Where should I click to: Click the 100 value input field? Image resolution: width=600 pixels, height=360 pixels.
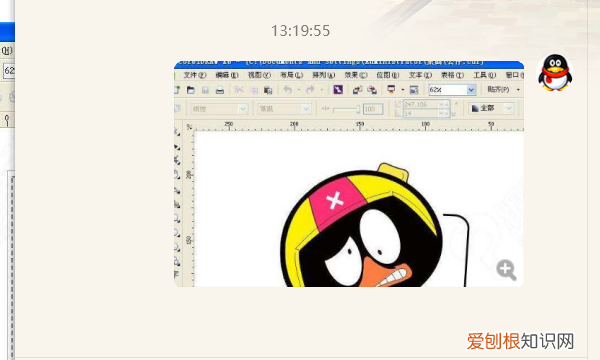373,109
